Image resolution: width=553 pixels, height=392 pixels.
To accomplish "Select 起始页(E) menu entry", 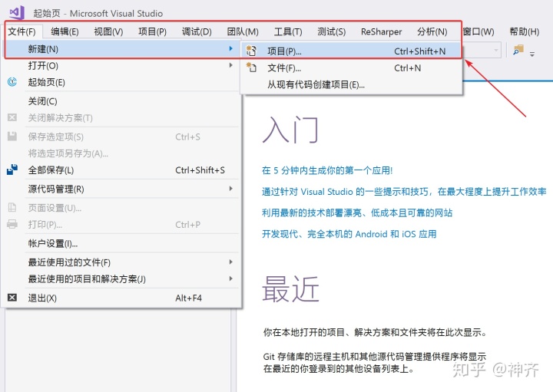I will click(121, 82).
